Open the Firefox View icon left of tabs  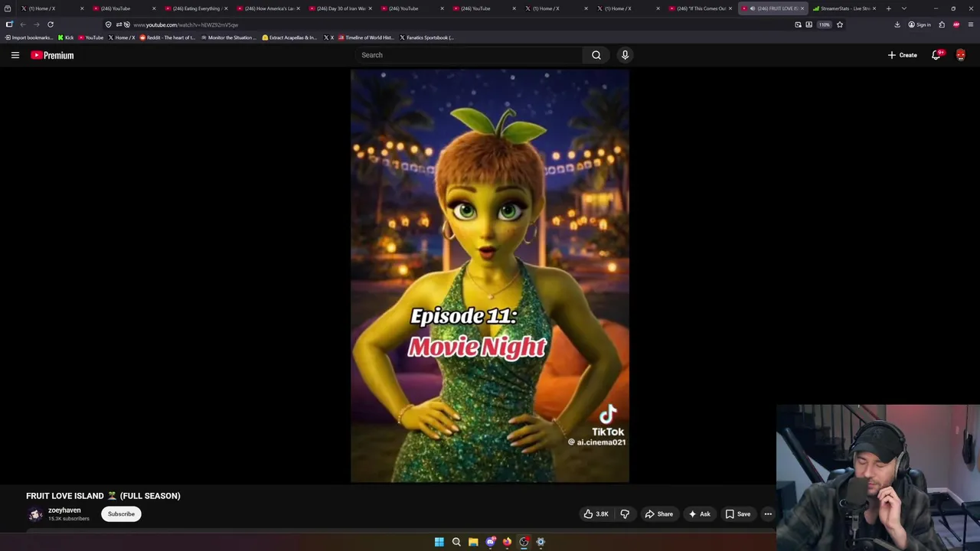click(x=8, y=8)
